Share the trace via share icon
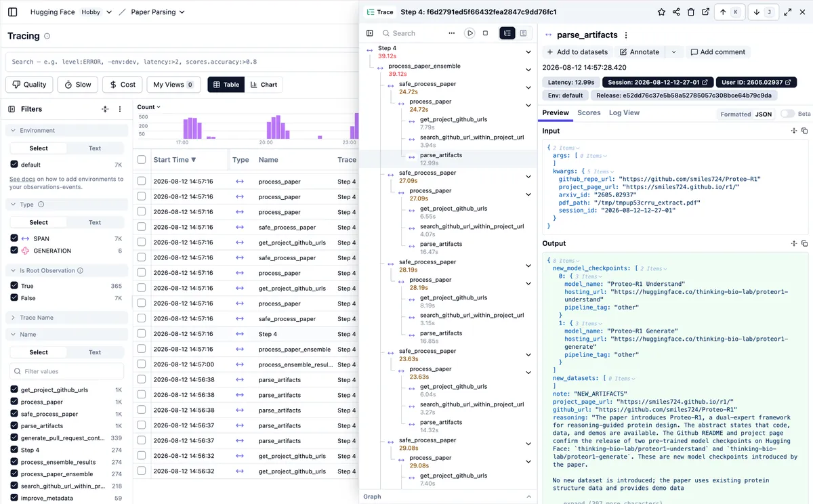This screenshot has height=504, width=813. click(676, 12)
